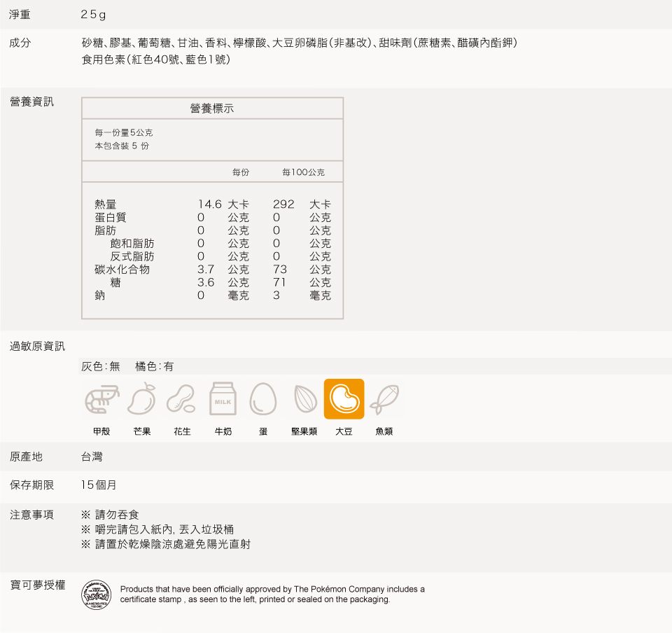Click the 芒果 label
This screenshot has width=672, height=633.
click(x=142, y=431)
